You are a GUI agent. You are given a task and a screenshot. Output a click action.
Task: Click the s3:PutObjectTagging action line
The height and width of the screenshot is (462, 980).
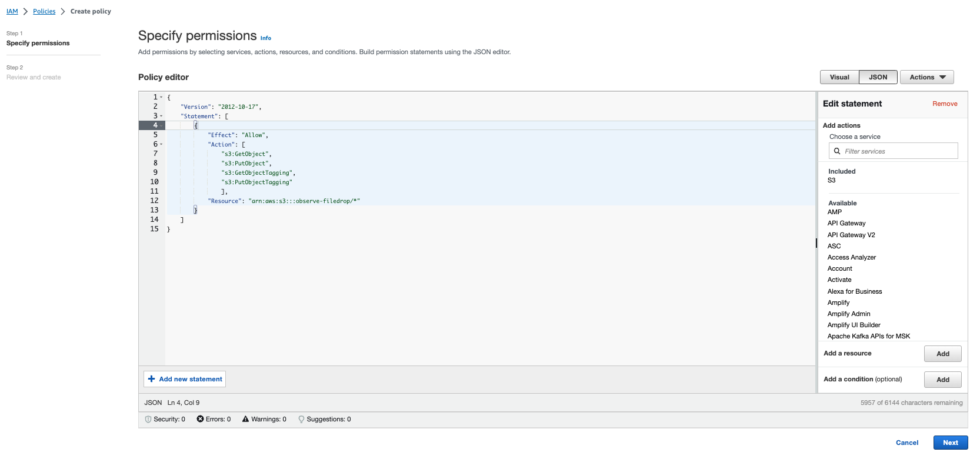point(256,182)
